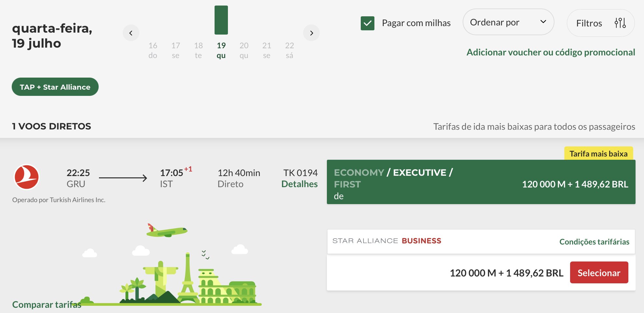
Task: Open the Filtros panel
Action: (601, 23)
